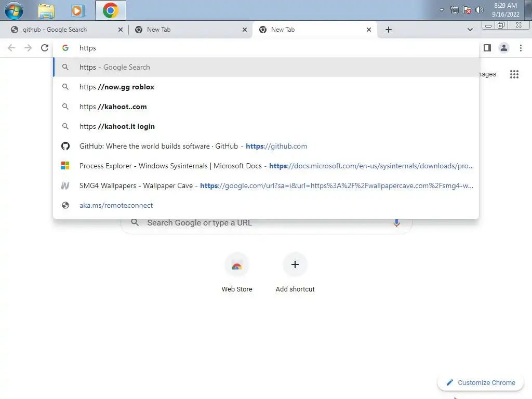Open a new tab with the plus button

pyautogui.click(x=389, y=30)
